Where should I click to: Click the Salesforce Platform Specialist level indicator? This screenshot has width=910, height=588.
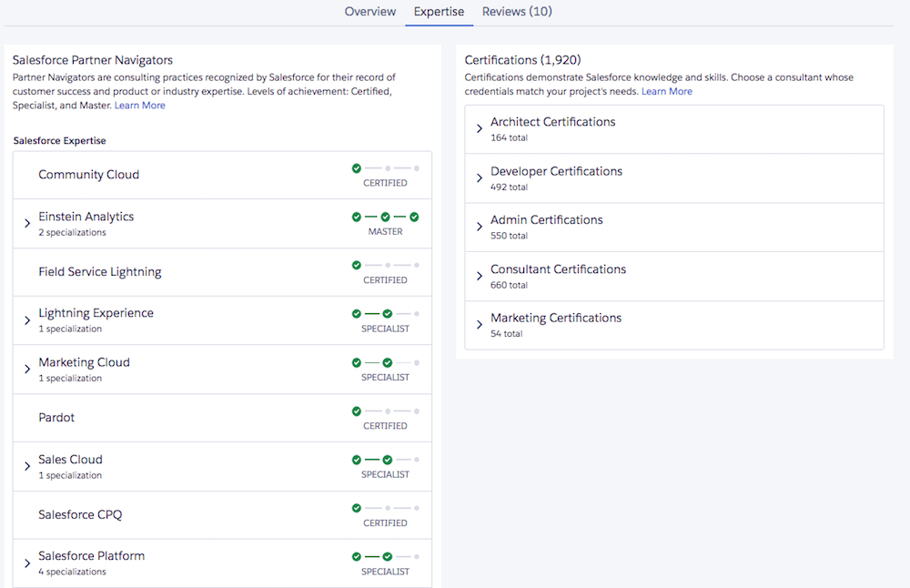[385, 563]
